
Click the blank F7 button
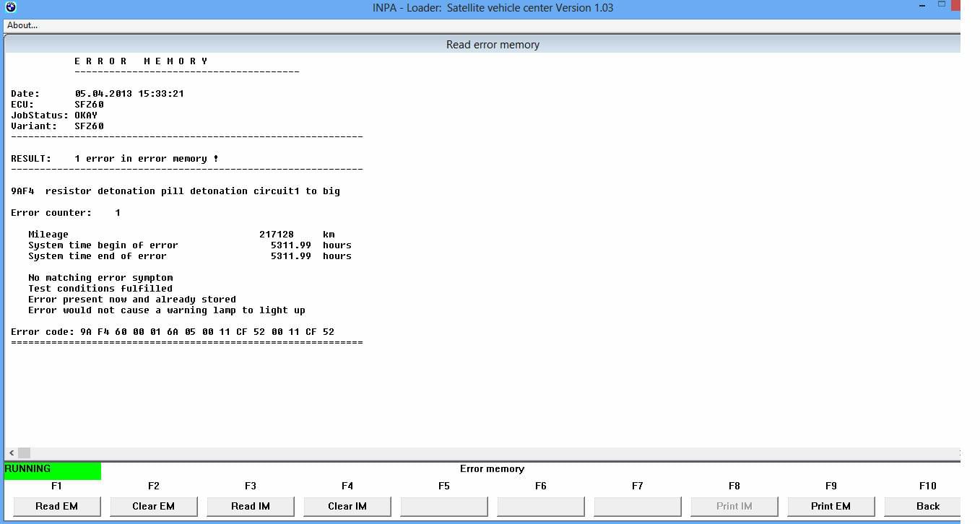pos(638,506)
